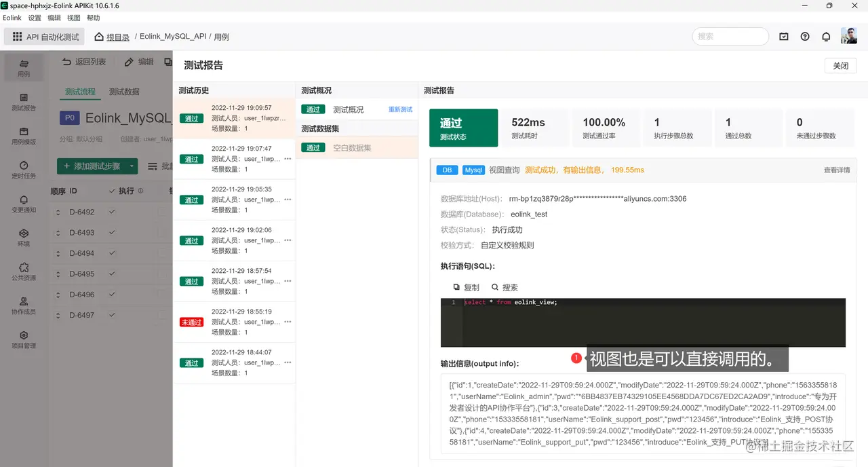
Task: Open 用例模板 in the sidebar
Action: [x=24, y=136]
